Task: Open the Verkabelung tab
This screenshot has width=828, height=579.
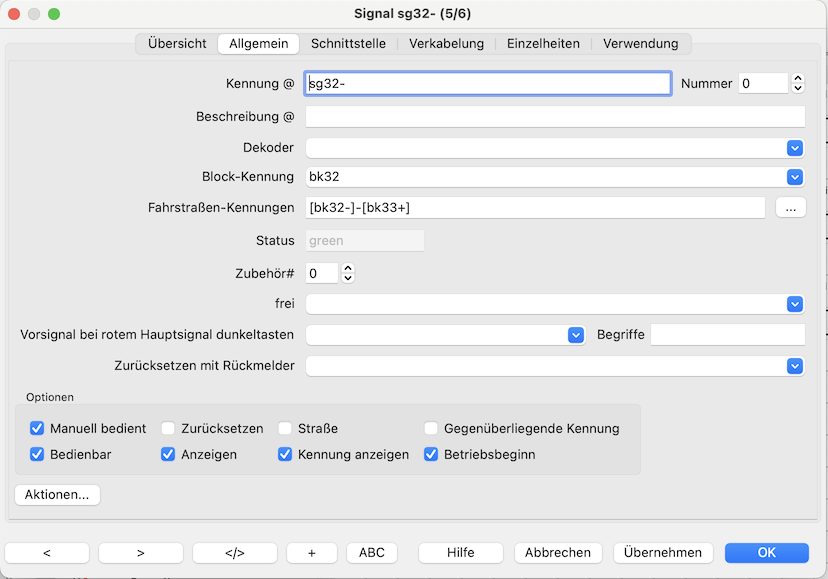Action: click(446, 43)
